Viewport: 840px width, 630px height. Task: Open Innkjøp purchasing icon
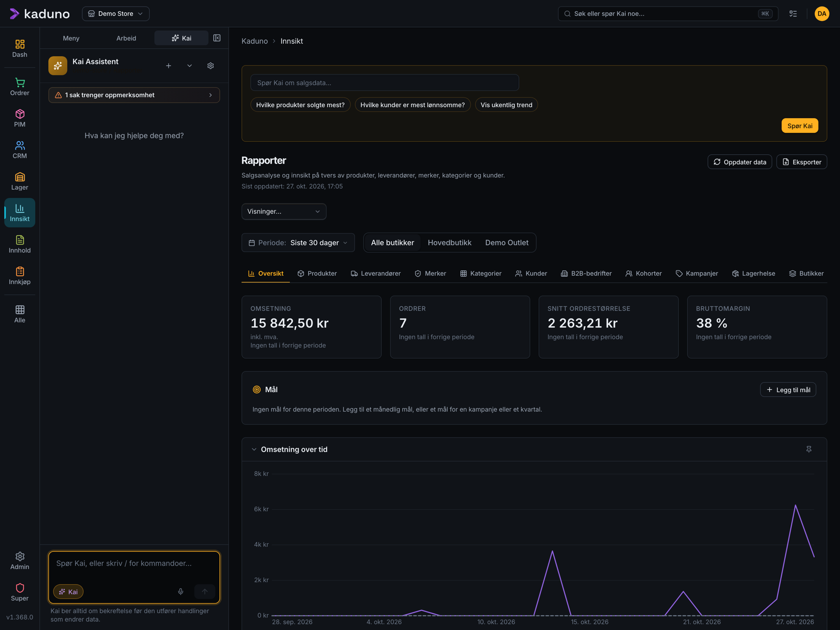pos(20,276)
